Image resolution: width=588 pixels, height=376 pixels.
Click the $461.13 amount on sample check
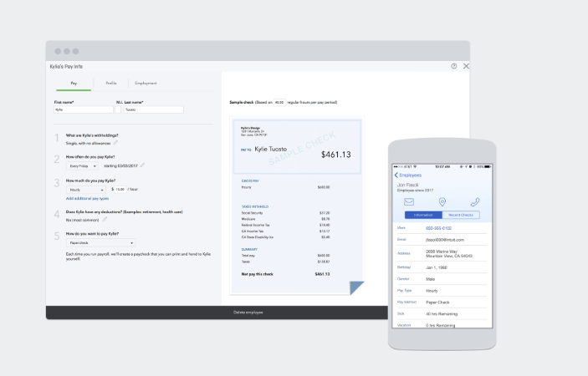(336, 155)
